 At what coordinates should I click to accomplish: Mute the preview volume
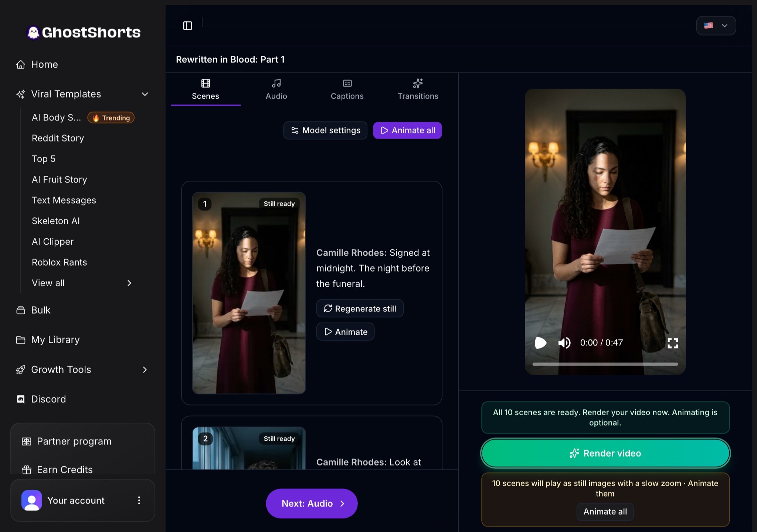pos(564,343)
